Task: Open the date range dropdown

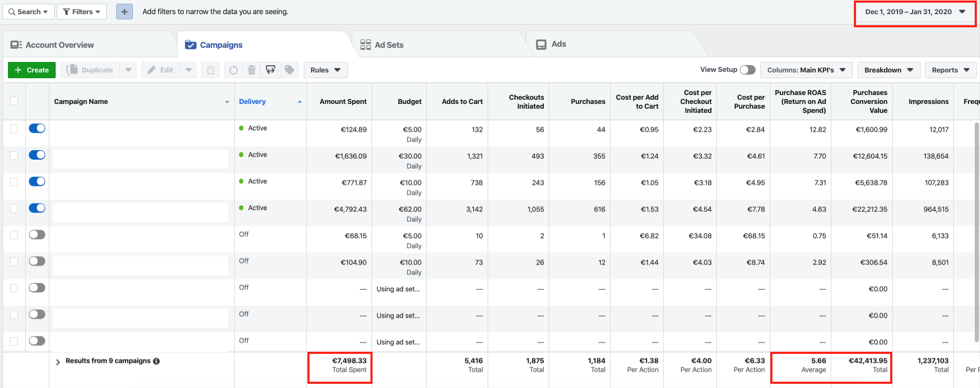Action: [915, 12]
